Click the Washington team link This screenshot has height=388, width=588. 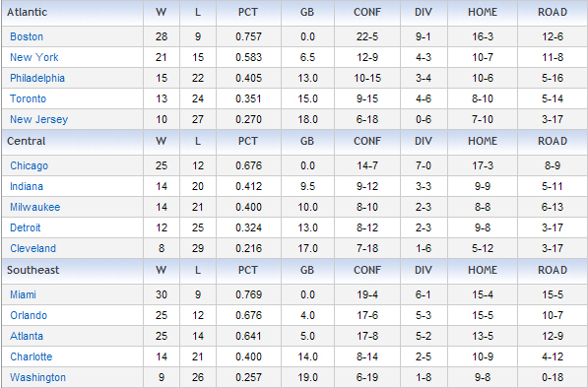click(37, 377)
